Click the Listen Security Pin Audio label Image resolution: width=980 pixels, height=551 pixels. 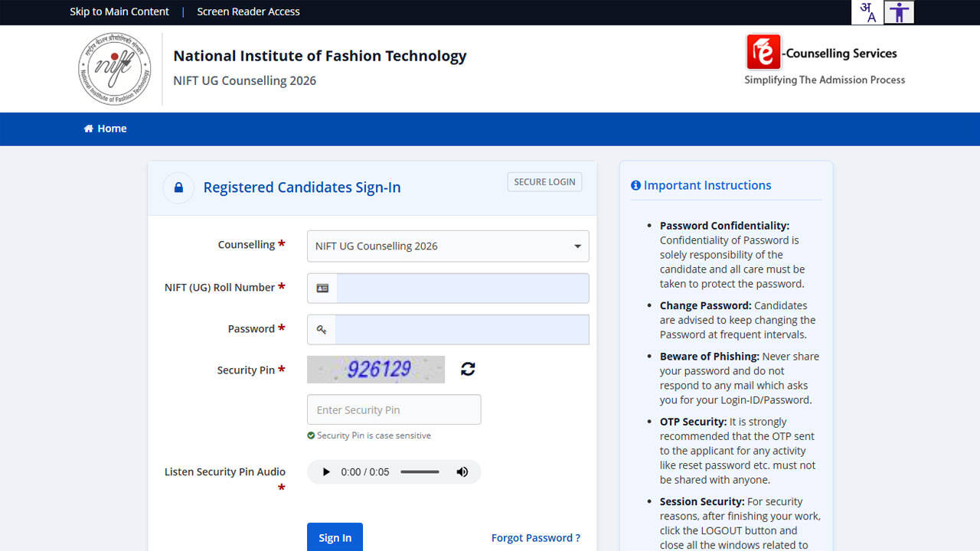(225, 472)
